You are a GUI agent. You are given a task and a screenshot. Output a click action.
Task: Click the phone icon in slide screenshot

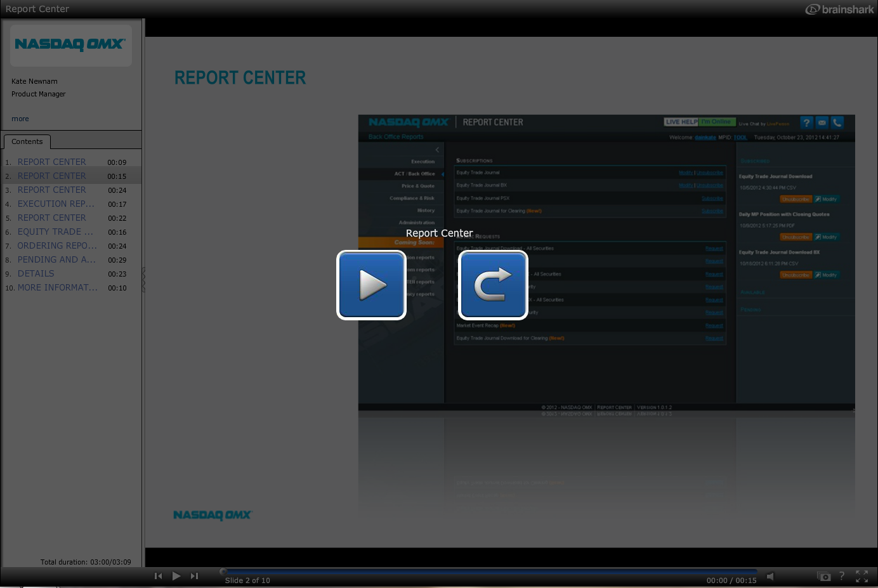(837, 122)
